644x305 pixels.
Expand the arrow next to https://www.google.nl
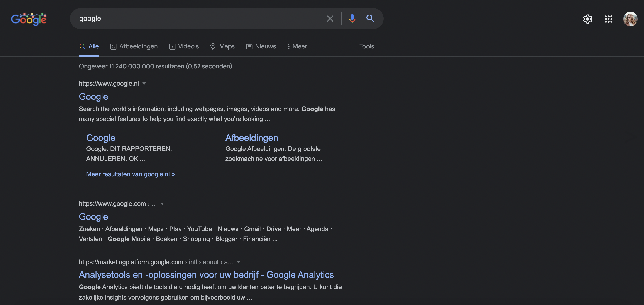[144, 83]
